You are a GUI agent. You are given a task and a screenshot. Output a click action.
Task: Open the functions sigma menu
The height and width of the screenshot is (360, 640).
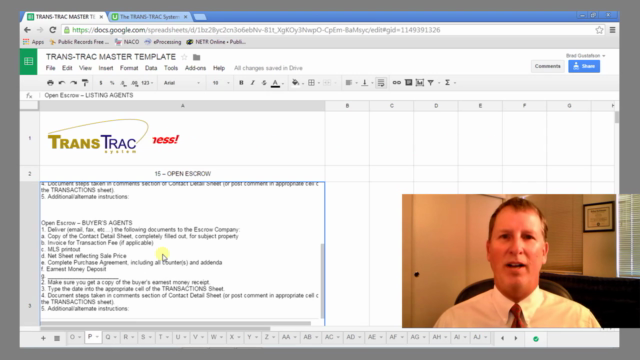[447, 83]
